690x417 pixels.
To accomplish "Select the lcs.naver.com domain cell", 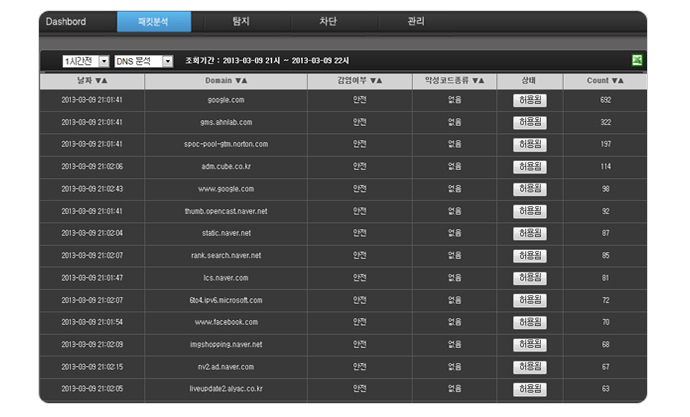I will click(226, 278).
